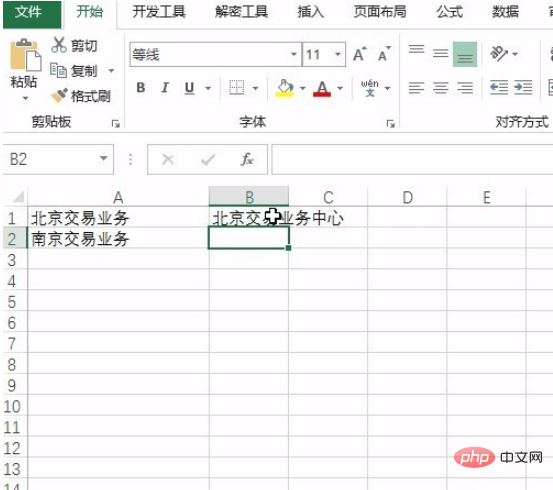Select column A header
This screenshot has height=490, width=553.
coord(118,197)
